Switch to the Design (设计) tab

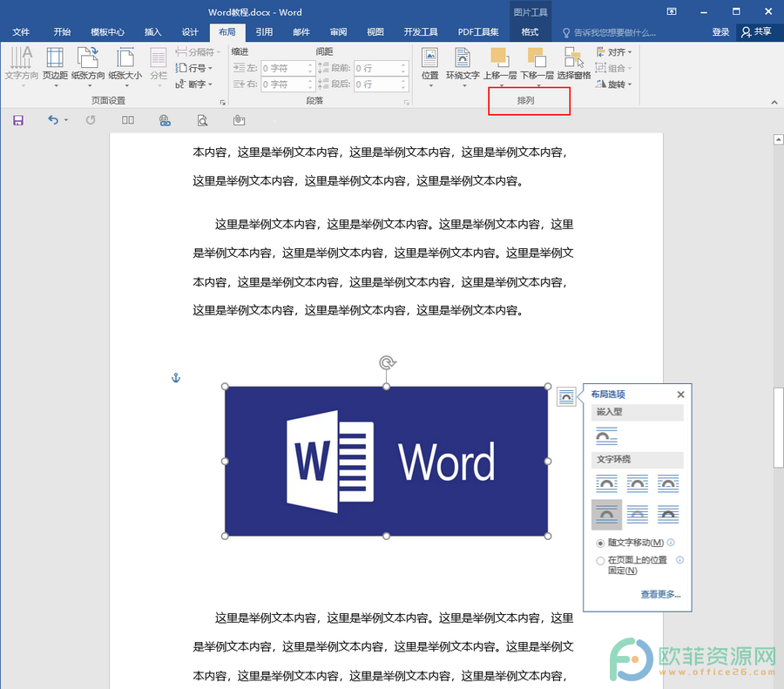click(190, 32)
